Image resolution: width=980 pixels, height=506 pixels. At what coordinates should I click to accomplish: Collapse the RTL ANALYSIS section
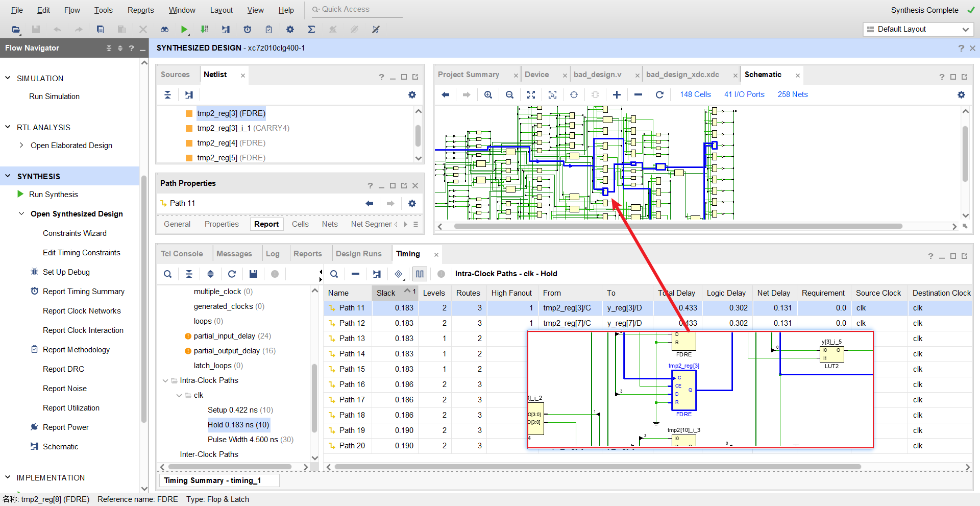coord(8,127)
